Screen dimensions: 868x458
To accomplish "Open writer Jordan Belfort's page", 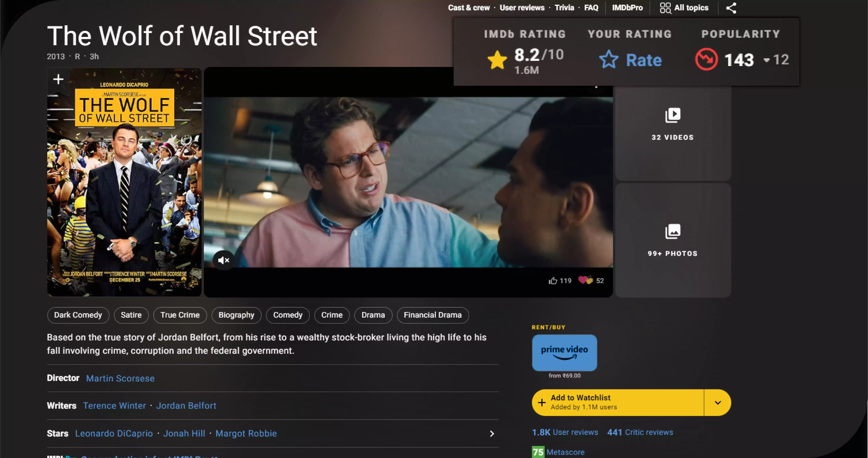I will pyautogui.click(x=186, y=406).
